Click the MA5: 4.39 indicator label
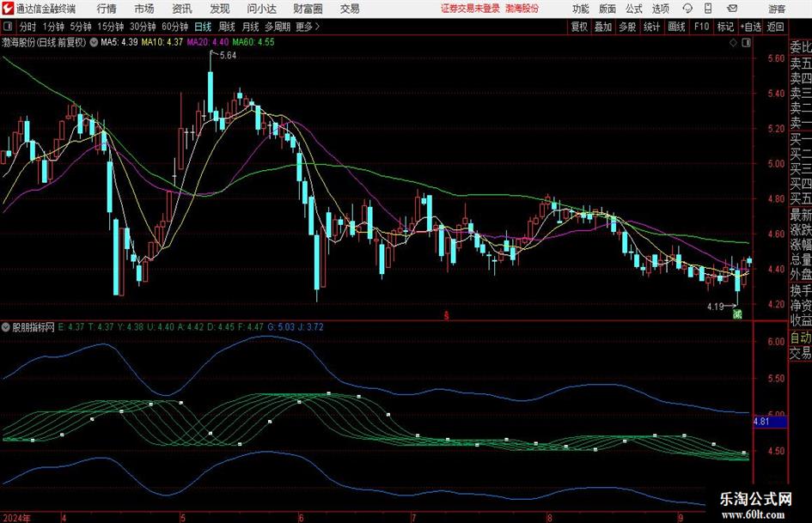The width and height of the screenshot is (812, 523). 119,42
